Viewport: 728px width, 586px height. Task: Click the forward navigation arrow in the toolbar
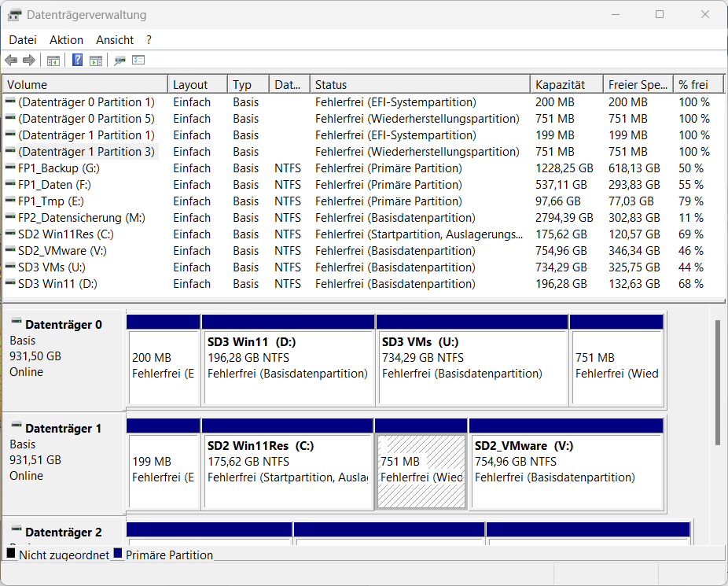coord(29,60)
